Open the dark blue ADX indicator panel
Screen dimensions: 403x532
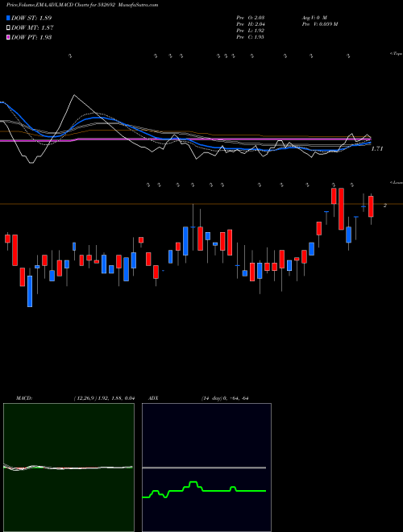point(206,468)
